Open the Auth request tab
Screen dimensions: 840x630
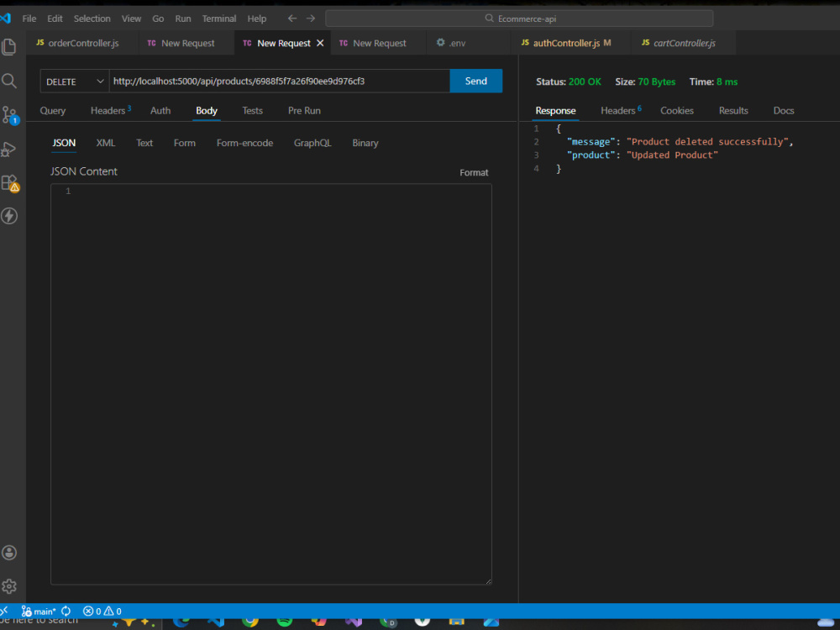(160, 110)
